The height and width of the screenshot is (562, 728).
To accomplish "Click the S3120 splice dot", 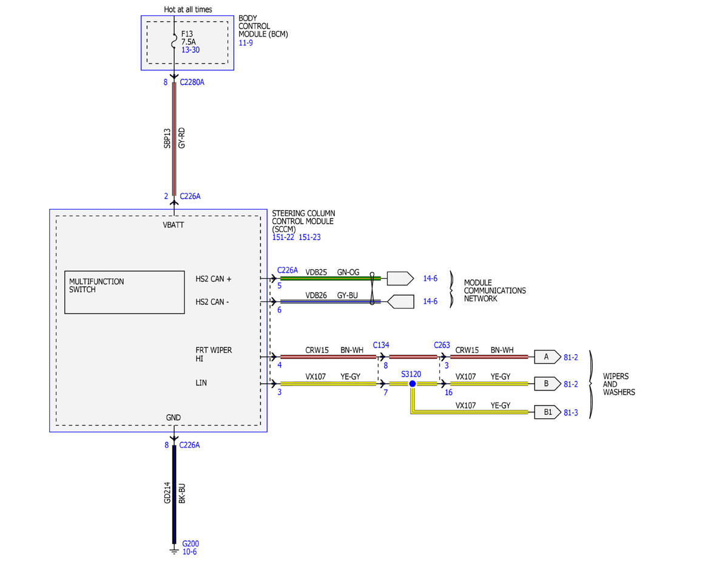I will coord(412,384).
